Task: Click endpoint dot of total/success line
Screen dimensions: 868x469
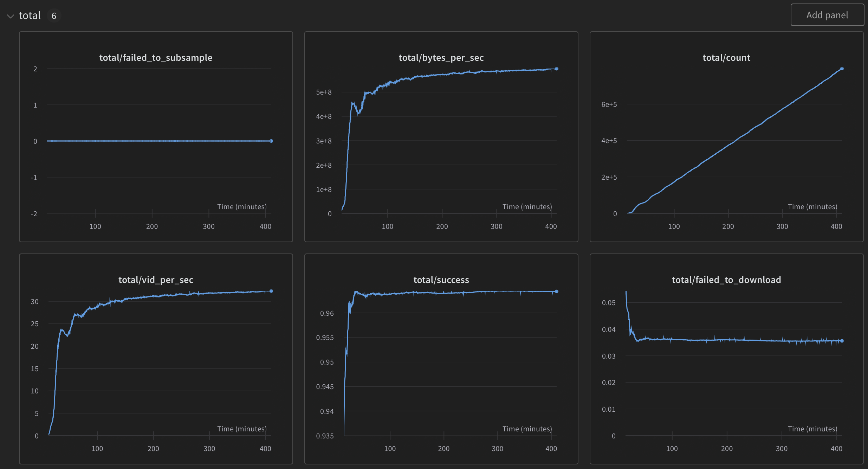Action: (556, 291)
